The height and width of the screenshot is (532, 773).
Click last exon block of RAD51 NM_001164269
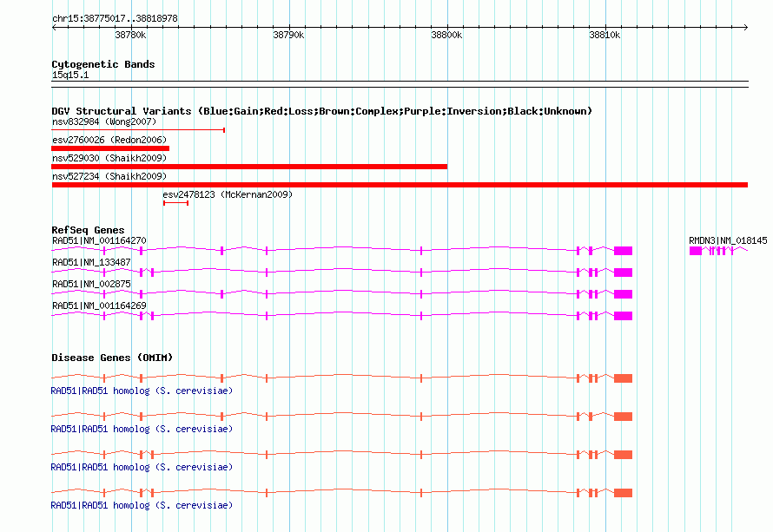(623, 316)
